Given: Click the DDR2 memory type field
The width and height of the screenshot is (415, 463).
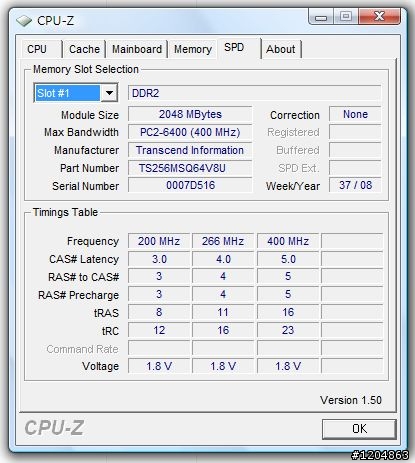Looking at the screenshot, I should click(255, 93).
